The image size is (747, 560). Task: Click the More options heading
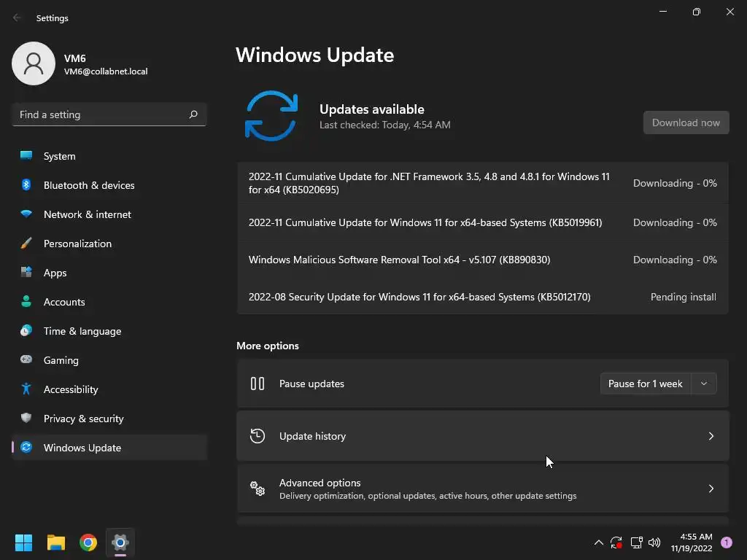[268, 346]
